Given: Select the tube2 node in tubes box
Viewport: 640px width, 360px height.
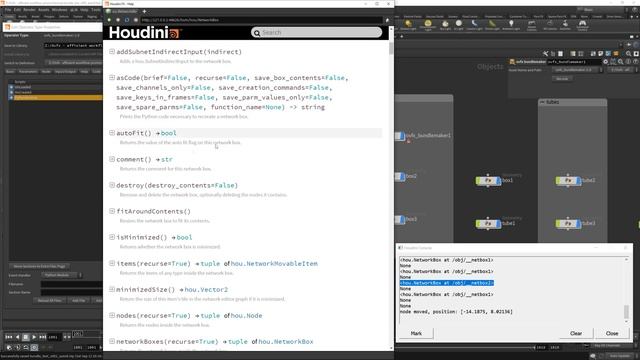Looking at the screenshot, I should (568, 180).
